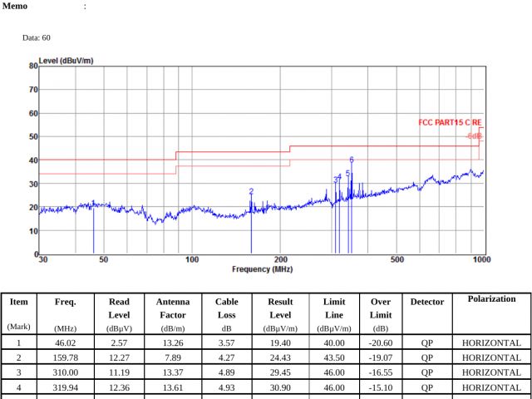Click the Detector column header
The image size is (532, 399).
point(427,302)
